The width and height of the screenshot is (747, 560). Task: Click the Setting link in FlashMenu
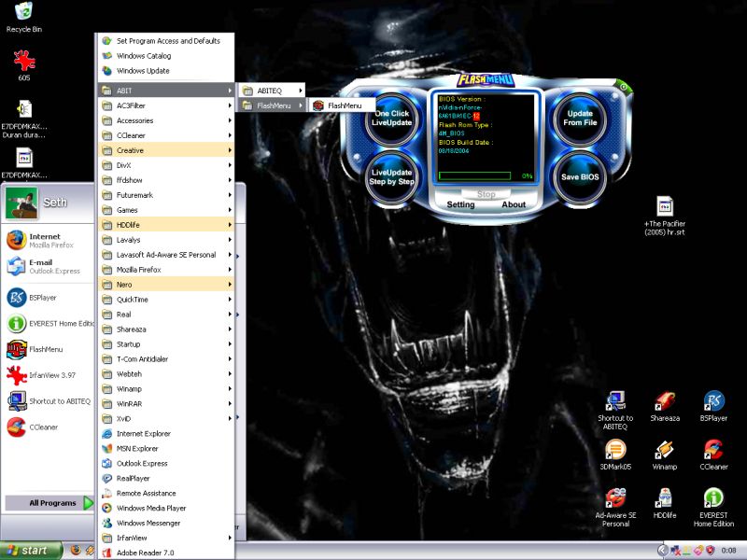460,204
